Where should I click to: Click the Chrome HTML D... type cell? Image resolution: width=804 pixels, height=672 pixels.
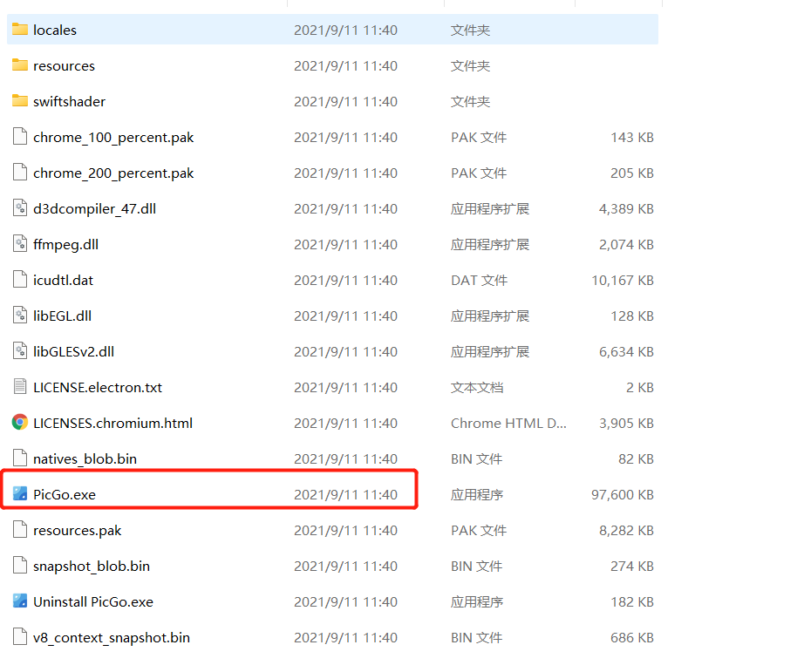(x=508, y=424)
